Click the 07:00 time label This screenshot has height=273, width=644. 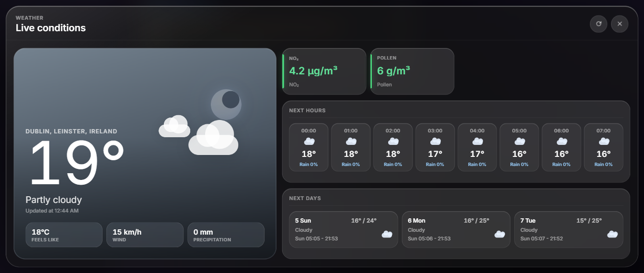pyautogui.click(x=604, y=131)
